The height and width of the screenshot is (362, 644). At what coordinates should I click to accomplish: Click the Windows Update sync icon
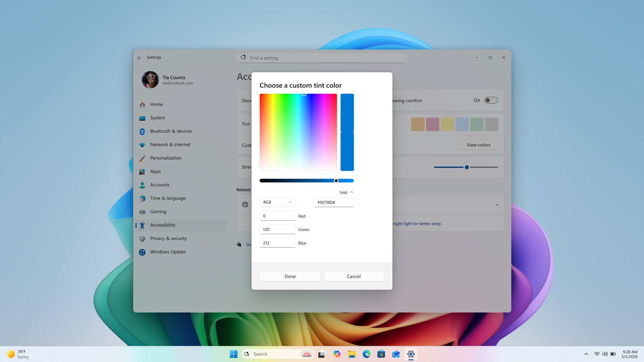pos(142,252)
